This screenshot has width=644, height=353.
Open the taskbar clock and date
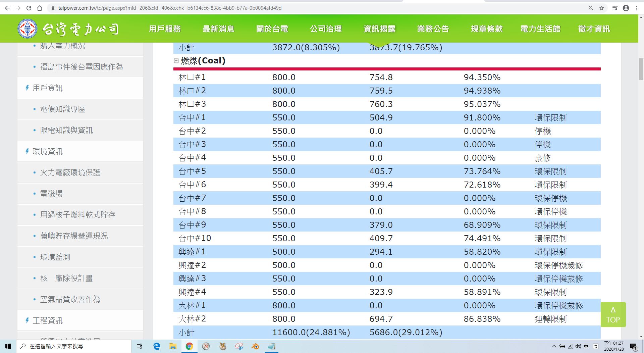(x=614, y=346)
